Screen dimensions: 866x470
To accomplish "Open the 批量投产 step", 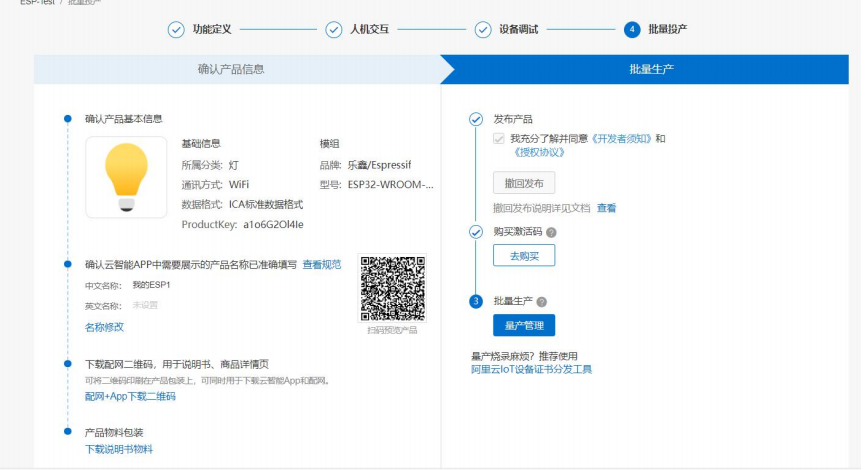I will coord(667,29).
